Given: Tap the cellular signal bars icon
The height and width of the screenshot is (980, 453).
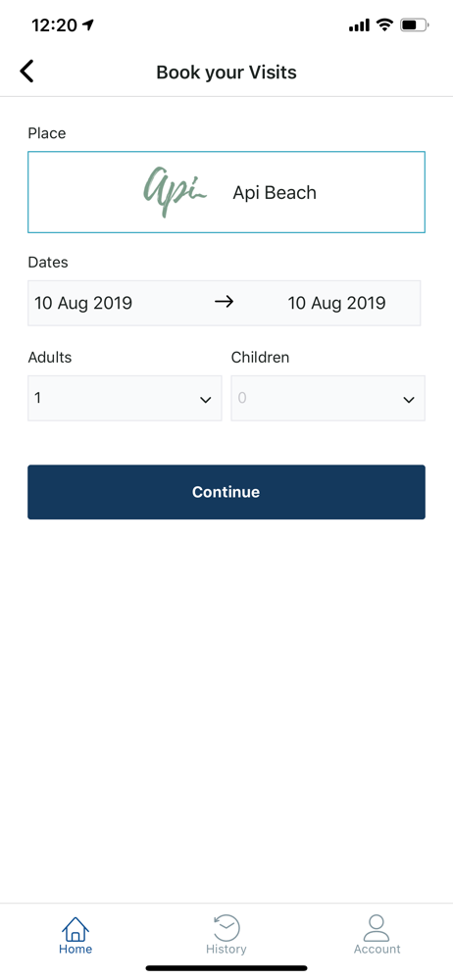Looking at the screenshot, I should pos(359,25).
